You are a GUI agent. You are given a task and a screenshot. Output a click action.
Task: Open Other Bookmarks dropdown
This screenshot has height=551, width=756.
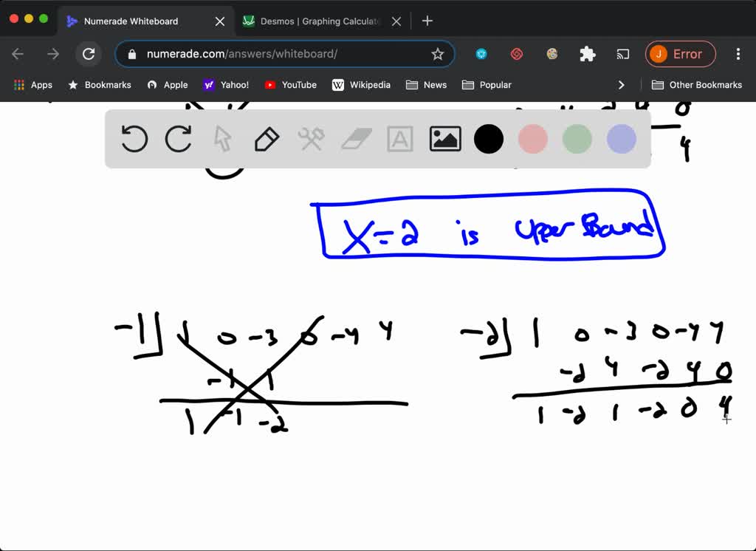tap(697, 85)
